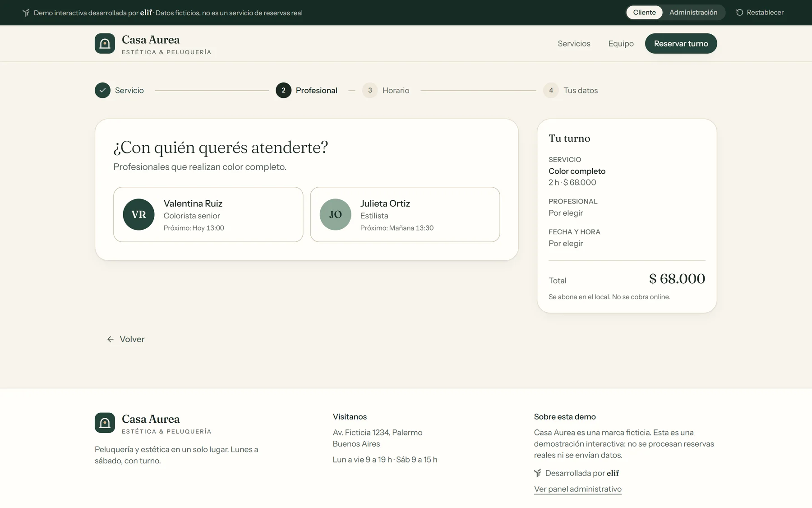Click the Restablecer circular arrow icon
The width and height of the screenshot is (812, 508).
(x=739, y=13)
